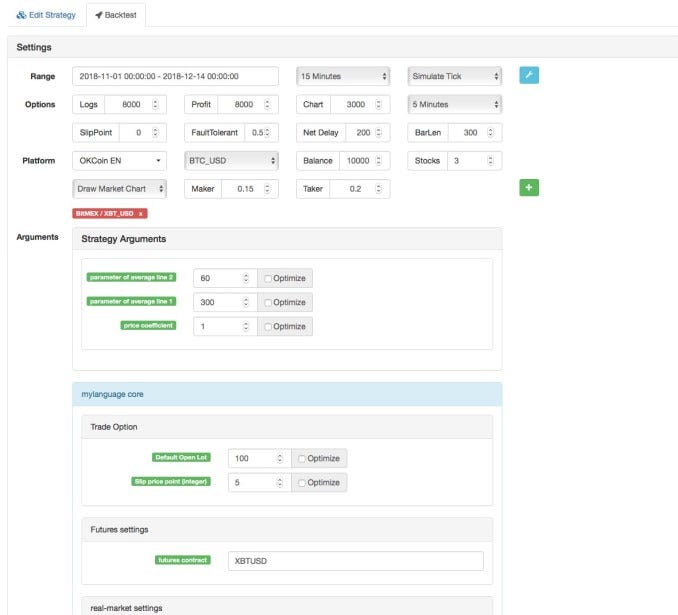Click the FaultTolerant stepper arrows
The height and width of the screenshot is (615, 678).
(267, 132)
